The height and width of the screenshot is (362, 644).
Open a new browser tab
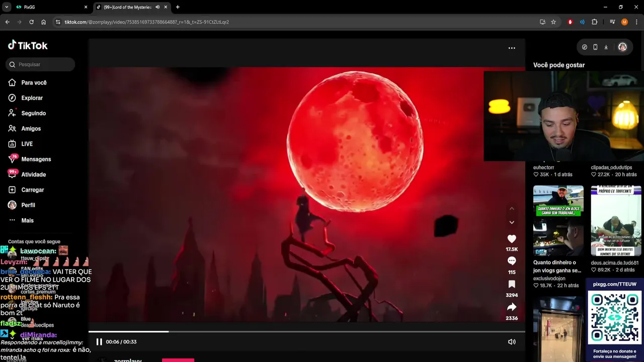coord(178,7)
